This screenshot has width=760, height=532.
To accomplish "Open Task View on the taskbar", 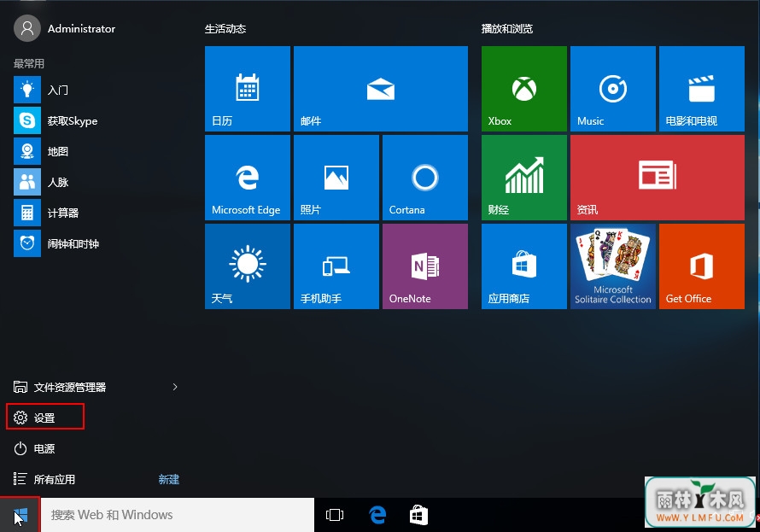I will click(x=335, y=515).
